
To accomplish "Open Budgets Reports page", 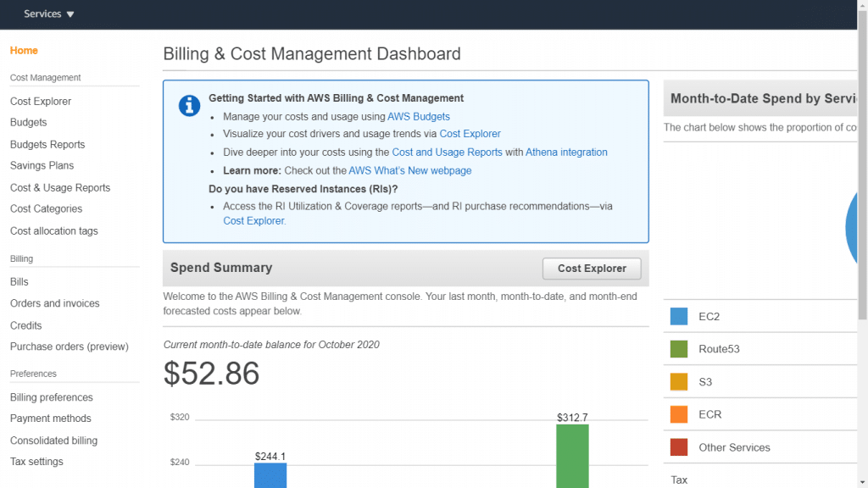I will [47, 144].
